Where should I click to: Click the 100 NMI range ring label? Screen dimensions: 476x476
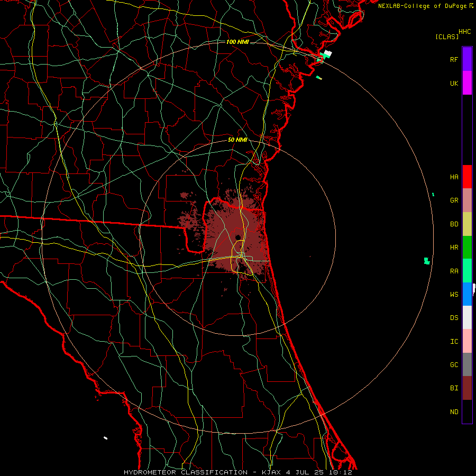coord(237,42)
